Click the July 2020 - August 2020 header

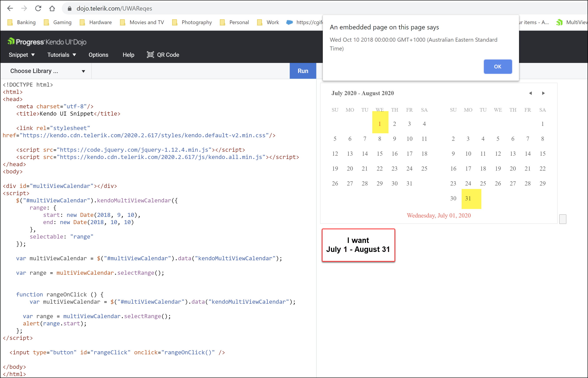363,93
